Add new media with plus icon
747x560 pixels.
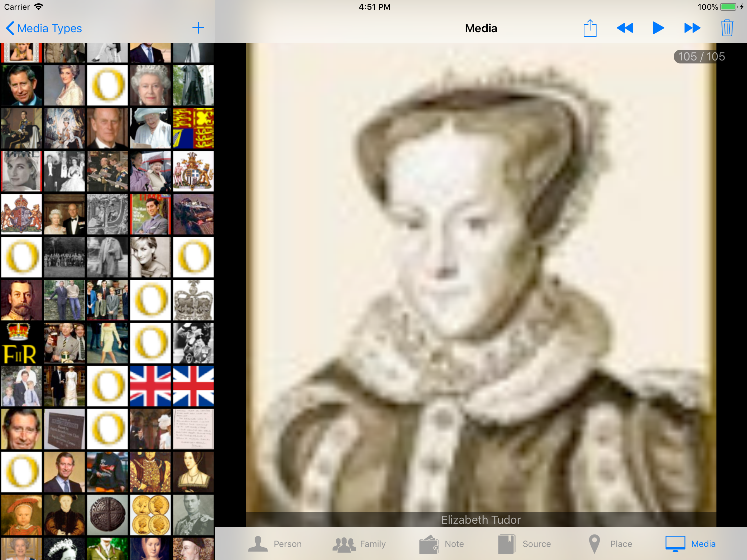[x=198, y=28]
